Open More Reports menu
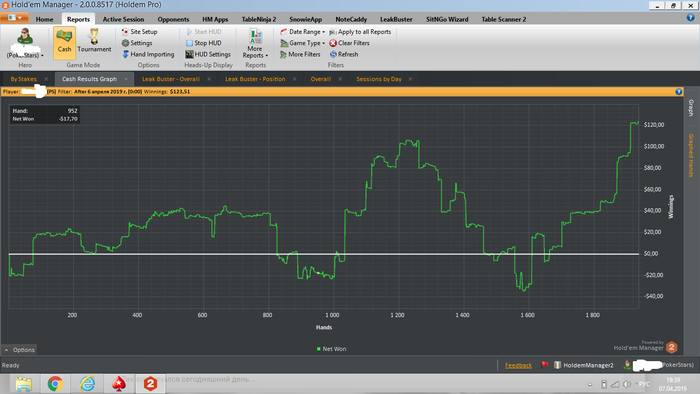The image size is (700, 394). click(255, 43)
